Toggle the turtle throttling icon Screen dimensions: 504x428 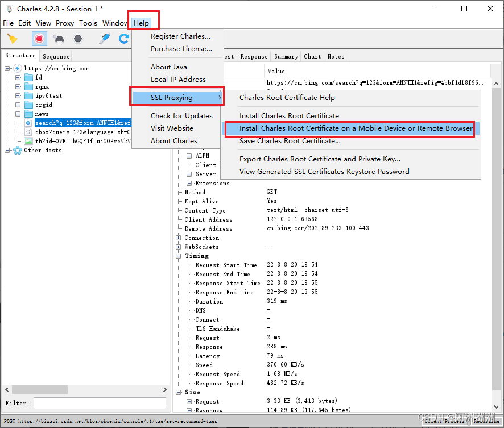[x=59, y=39]
